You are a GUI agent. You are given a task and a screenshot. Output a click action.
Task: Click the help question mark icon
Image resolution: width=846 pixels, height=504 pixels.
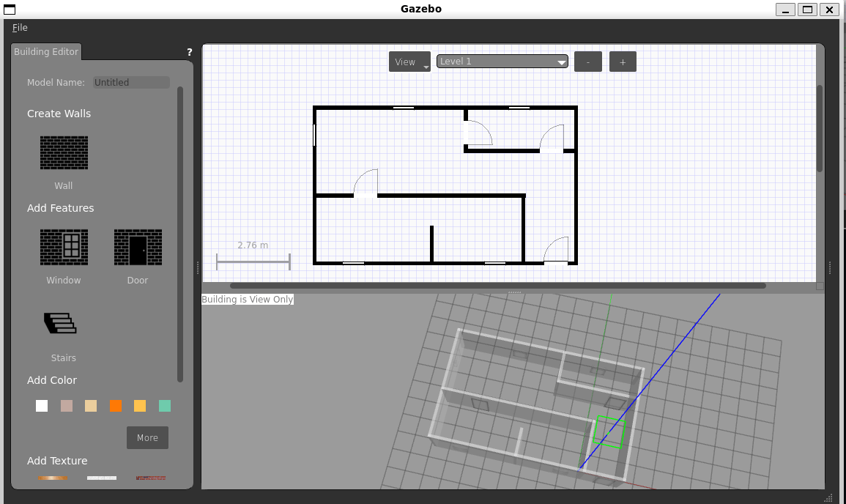click(x=190, y=52)
